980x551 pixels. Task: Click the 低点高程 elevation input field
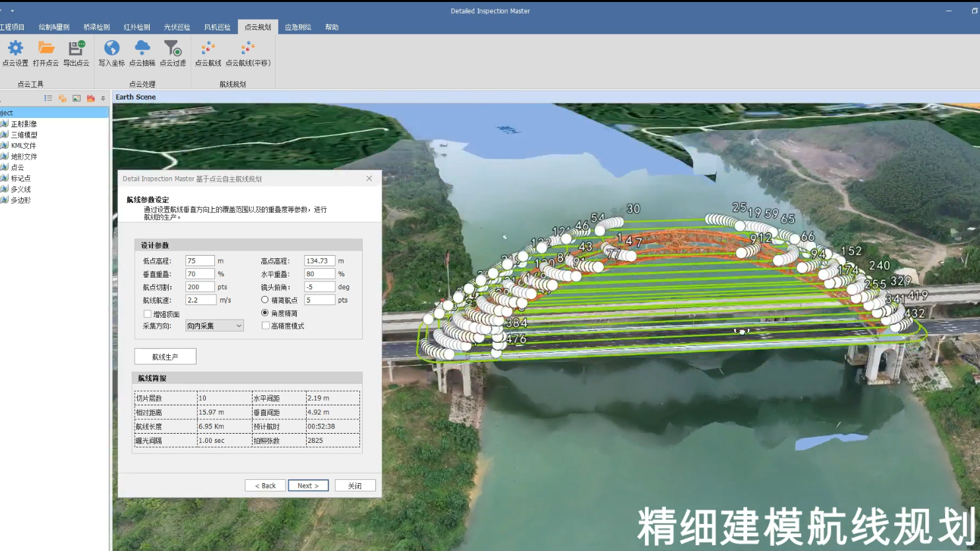click(200, 260)
